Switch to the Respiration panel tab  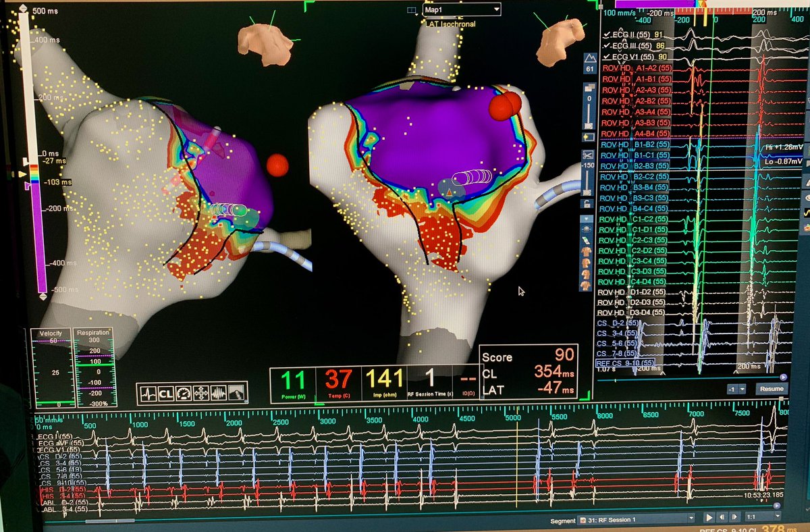[93, 332]
